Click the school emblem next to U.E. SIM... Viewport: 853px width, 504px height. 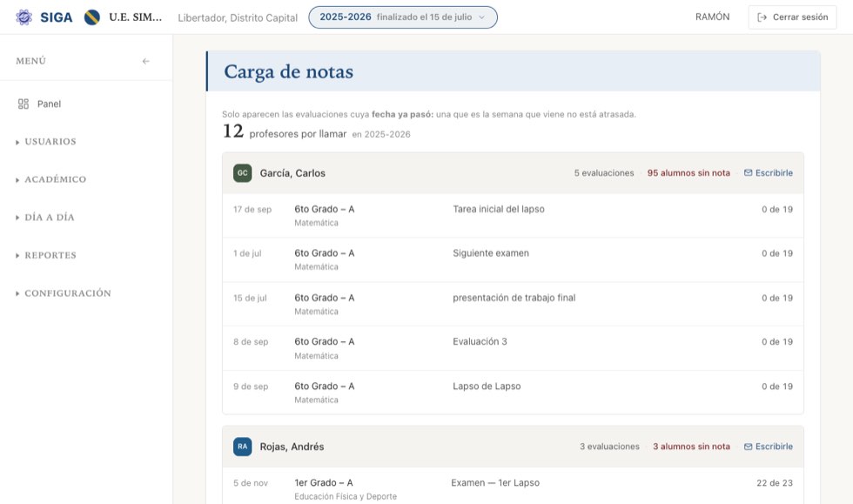click(x=92, y=17)
